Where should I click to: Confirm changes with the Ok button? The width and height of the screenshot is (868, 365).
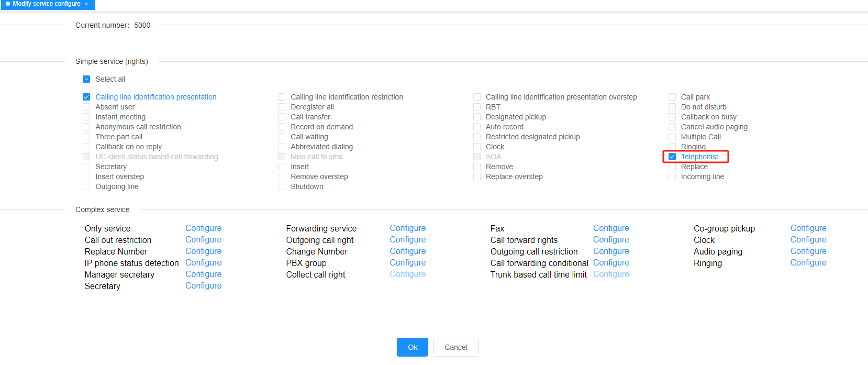pos(413,347)
